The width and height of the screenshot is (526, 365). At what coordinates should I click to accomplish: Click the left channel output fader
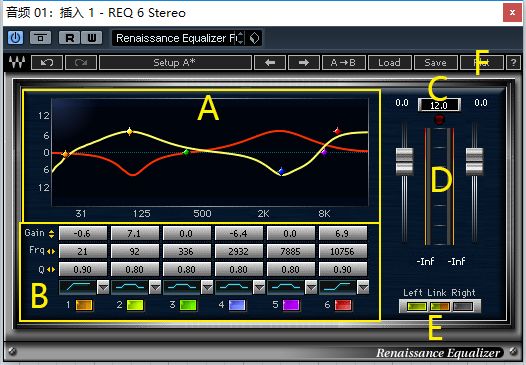tap(405, 161)
